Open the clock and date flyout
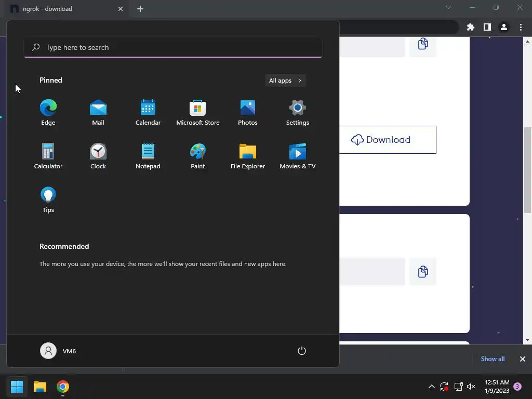 click(x=497, y=387)
